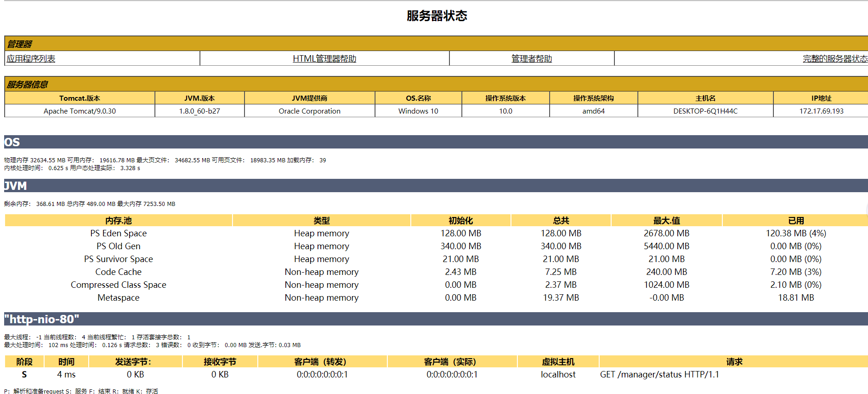Viewport: 868px width, 394px height.
Task: Select the localhost virtual host cell
Action: coord(558,374)
